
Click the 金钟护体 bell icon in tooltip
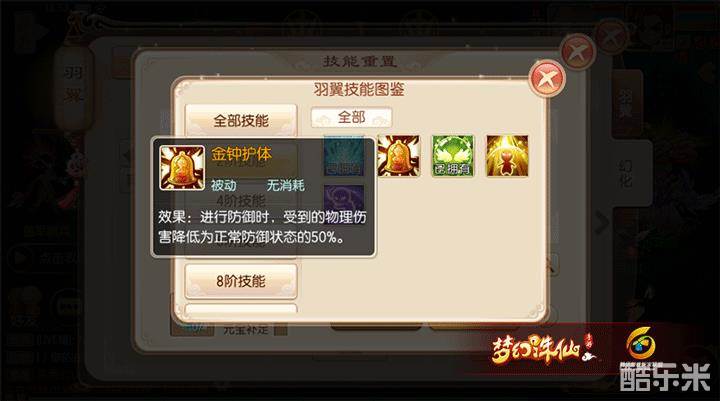pyautogui.click(x=182, y=168)
